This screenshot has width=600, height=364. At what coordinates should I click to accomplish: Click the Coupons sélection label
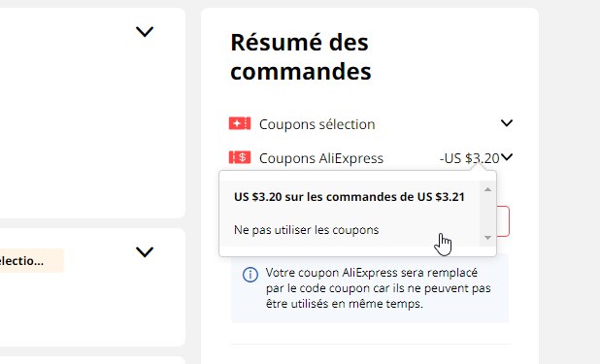pyautogui.click(x=317, y=124)
